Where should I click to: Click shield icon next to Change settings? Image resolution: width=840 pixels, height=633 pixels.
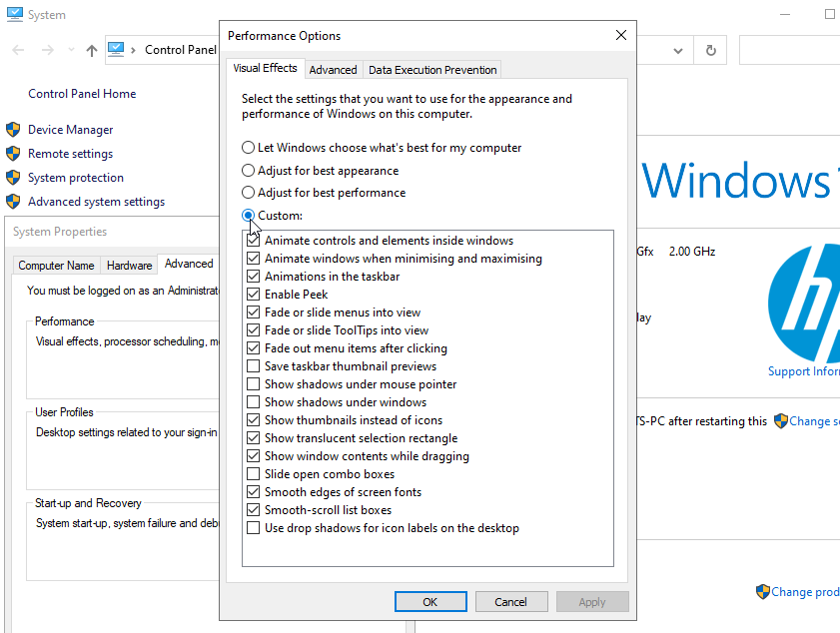tap(781, 421)
